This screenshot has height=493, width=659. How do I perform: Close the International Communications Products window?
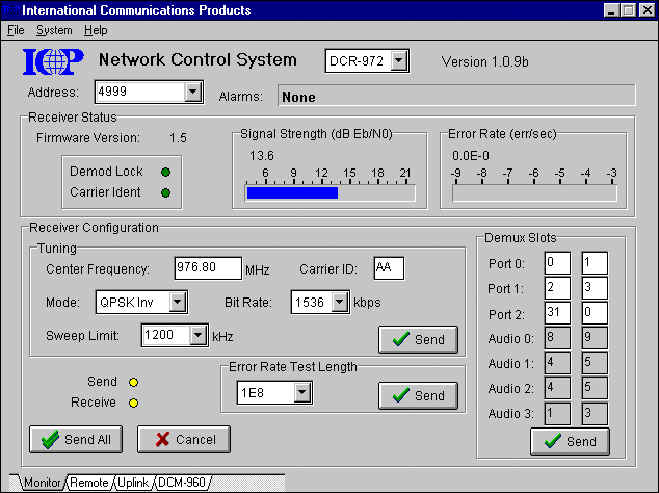click(x=646, y=10)
